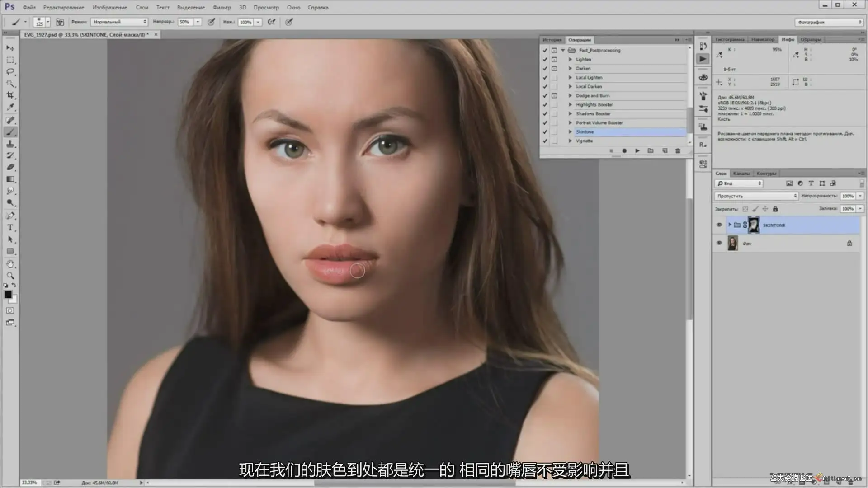Play the selected action
This screenshot has height=488, width=868.
click(637, 151)
